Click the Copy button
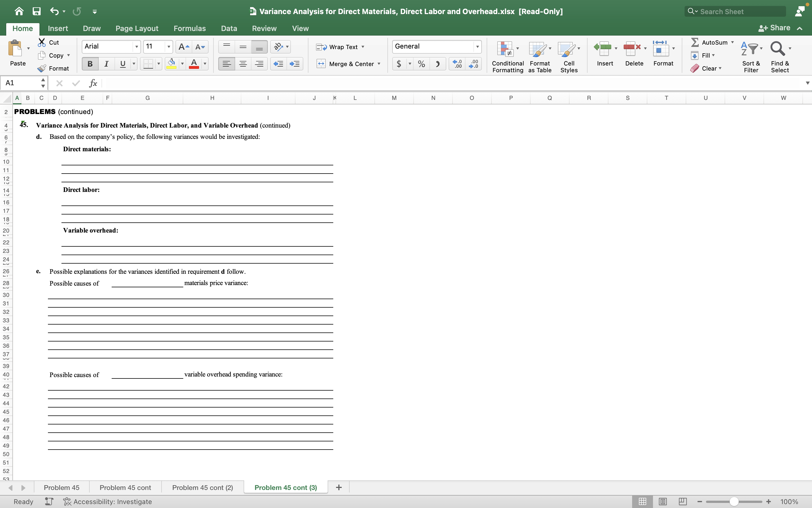This screenshot has height=508, width=812. (51, 55)
